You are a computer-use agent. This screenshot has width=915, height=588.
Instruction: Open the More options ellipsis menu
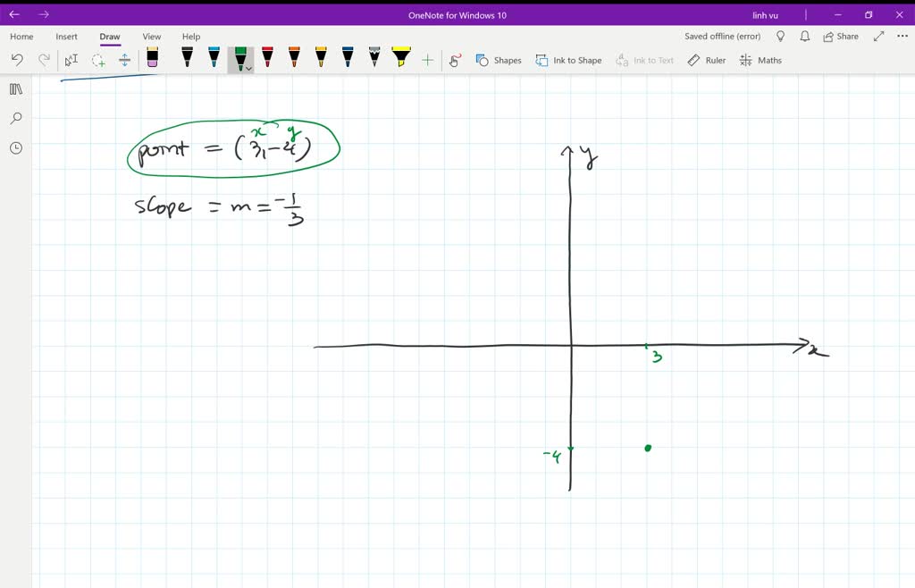[902, 36]
